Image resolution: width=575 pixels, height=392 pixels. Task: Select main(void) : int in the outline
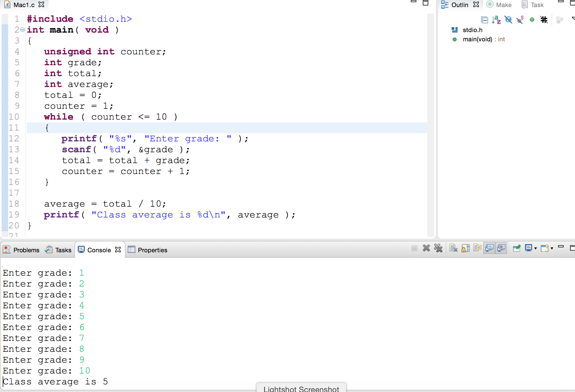tap(484, 39)
